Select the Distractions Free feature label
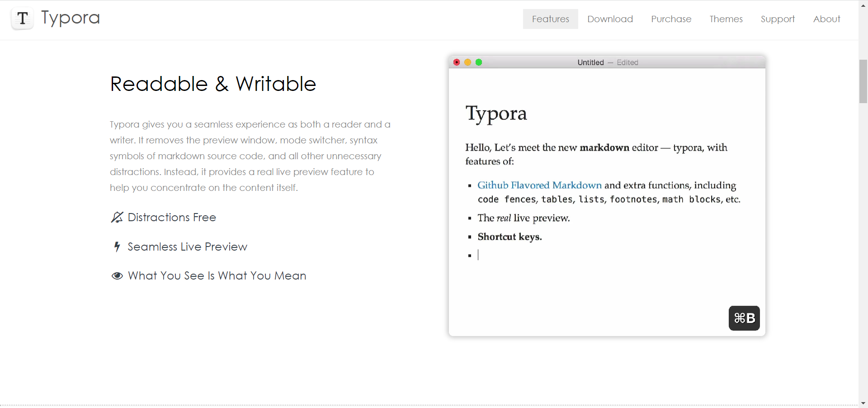868x408 pixels. click(172, 218)
